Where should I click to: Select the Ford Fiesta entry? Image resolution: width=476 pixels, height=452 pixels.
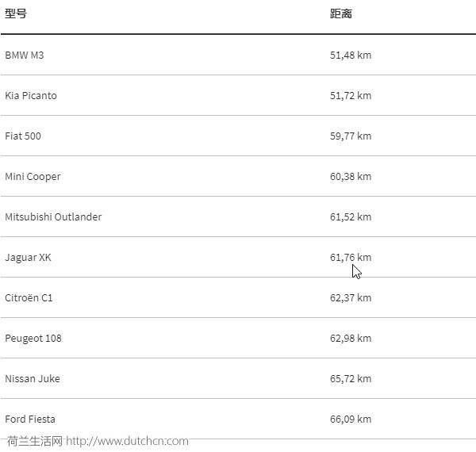click(x=30, y=419)
